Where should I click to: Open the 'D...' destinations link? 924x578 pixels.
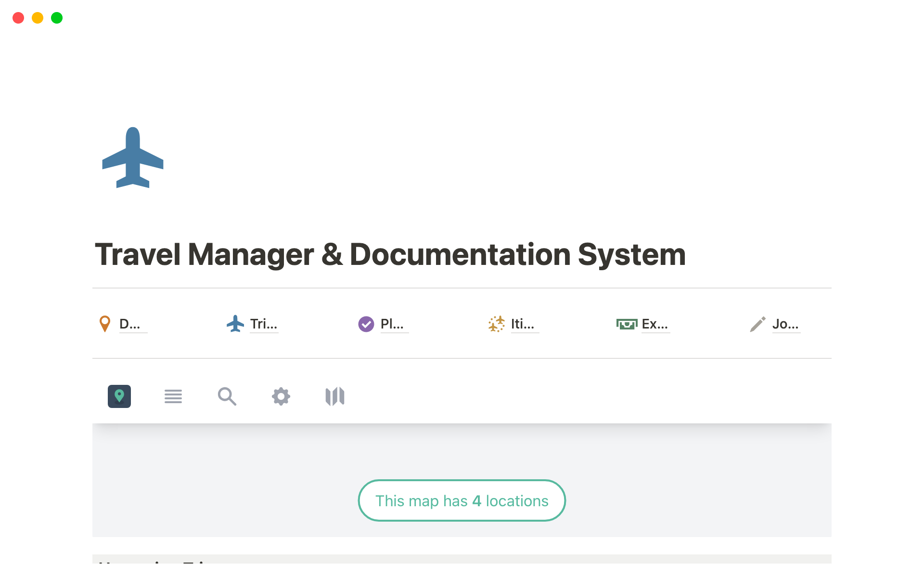coord(130,324)
